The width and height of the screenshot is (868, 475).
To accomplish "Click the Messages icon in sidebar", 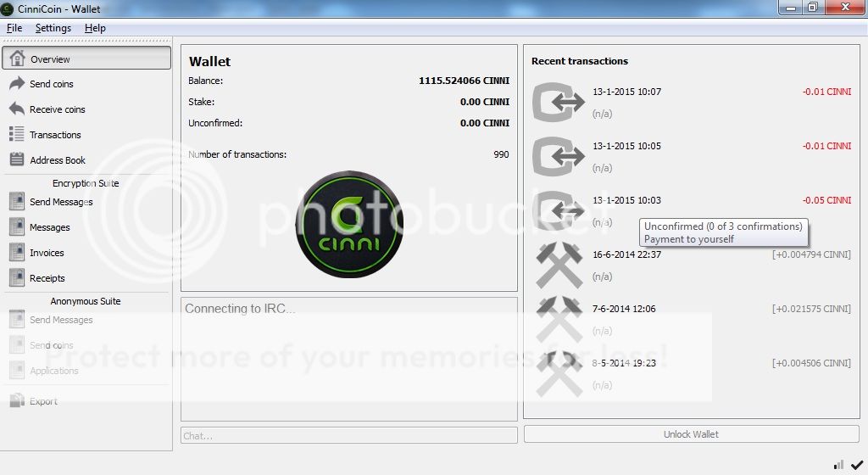I will 17,227.
